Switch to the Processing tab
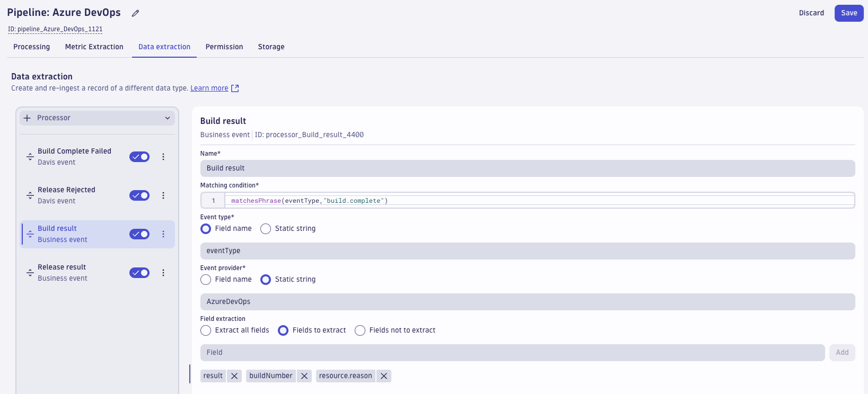 pos(32,47)
